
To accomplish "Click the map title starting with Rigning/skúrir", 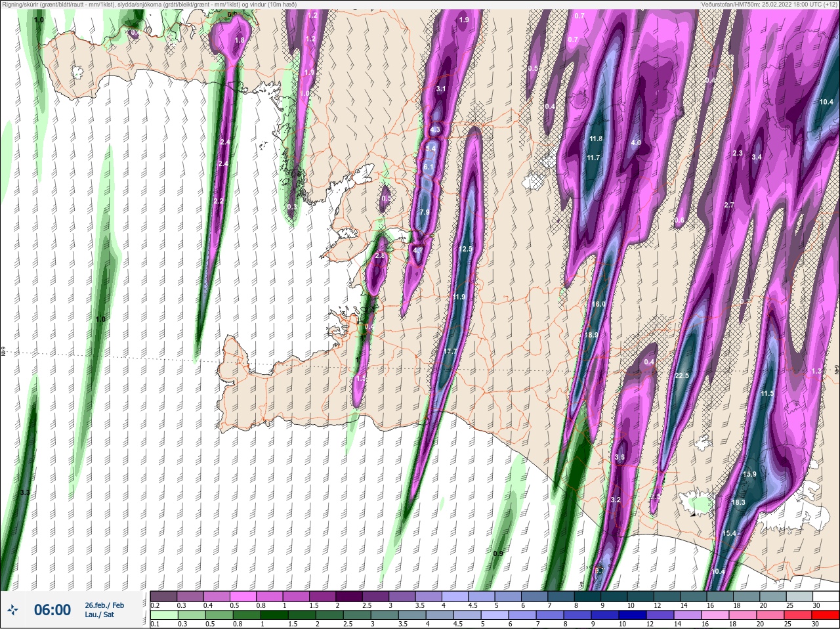I will click(150, 4).
